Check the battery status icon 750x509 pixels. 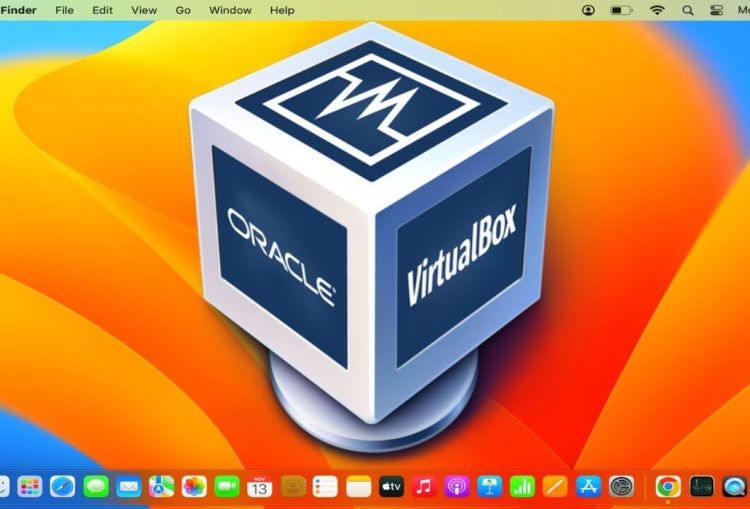(621, 10)
